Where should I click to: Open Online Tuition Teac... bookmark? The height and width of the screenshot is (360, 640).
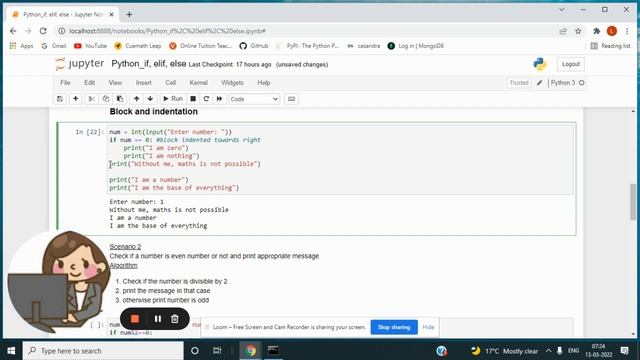pos(200,46)
